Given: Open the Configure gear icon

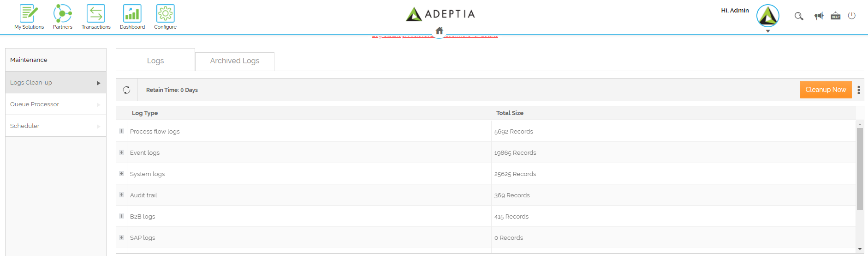Looking at the screenshot, I should (165, 14).
